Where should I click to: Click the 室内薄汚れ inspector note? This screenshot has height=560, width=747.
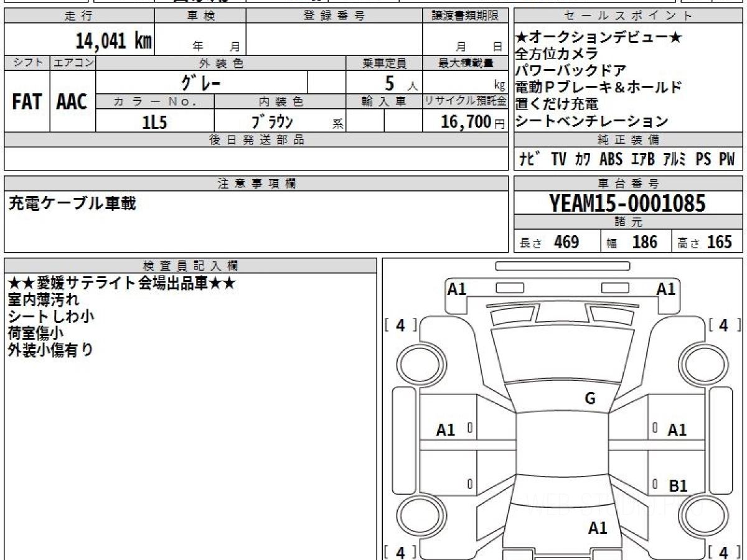point(44,300)
